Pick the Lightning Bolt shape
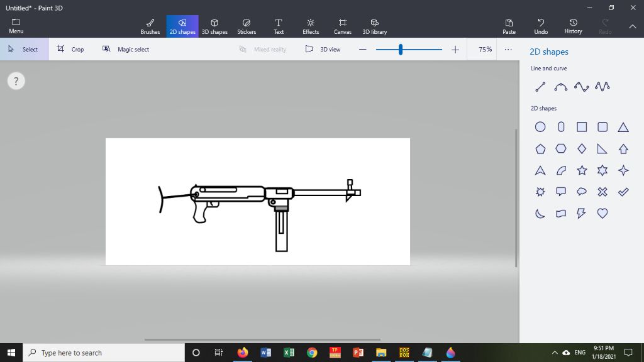This screenshot has width=644, height=362. point(581,214)
